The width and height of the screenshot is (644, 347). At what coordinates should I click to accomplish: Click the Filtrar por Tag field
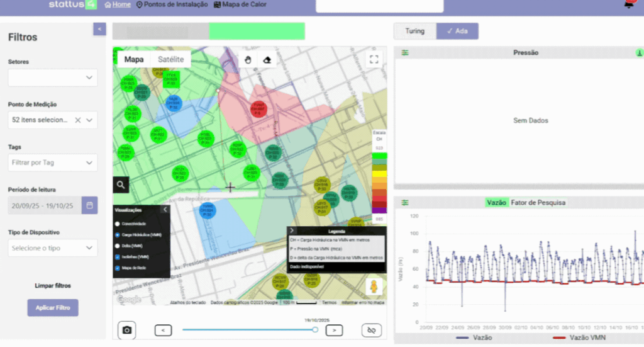click(53, 162)
